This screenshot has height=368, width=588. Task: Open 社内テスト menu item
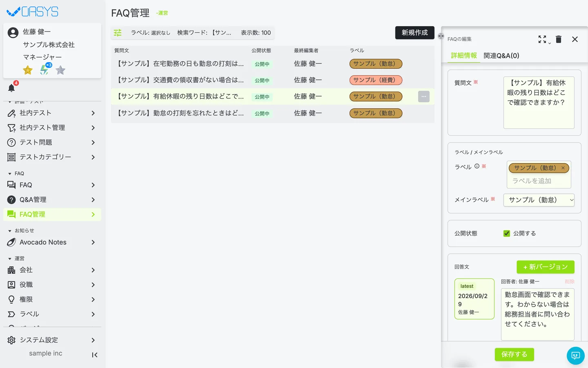52,113
